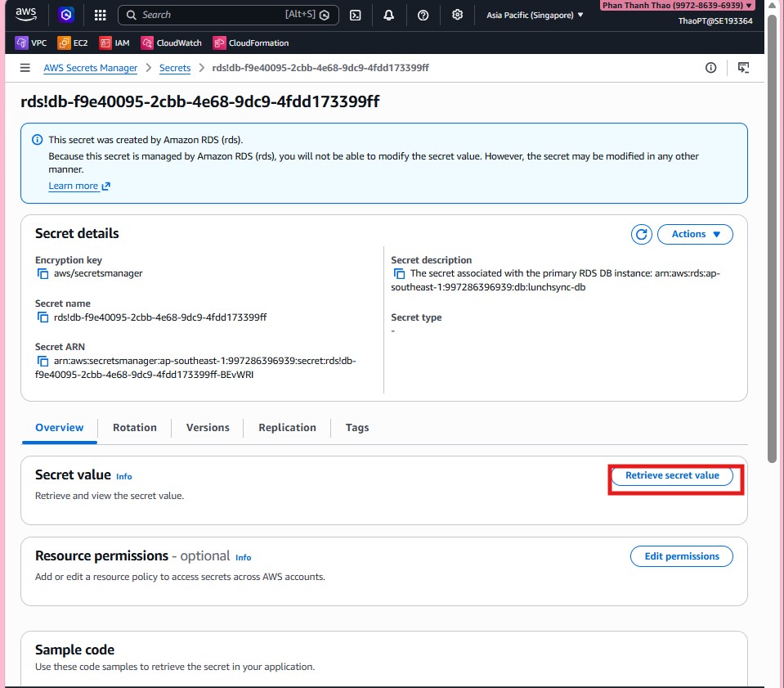This screenshot has height=688, width=784.
Task: Toggle the side navigation hamburger menu
Action: [x=25, y=68]
